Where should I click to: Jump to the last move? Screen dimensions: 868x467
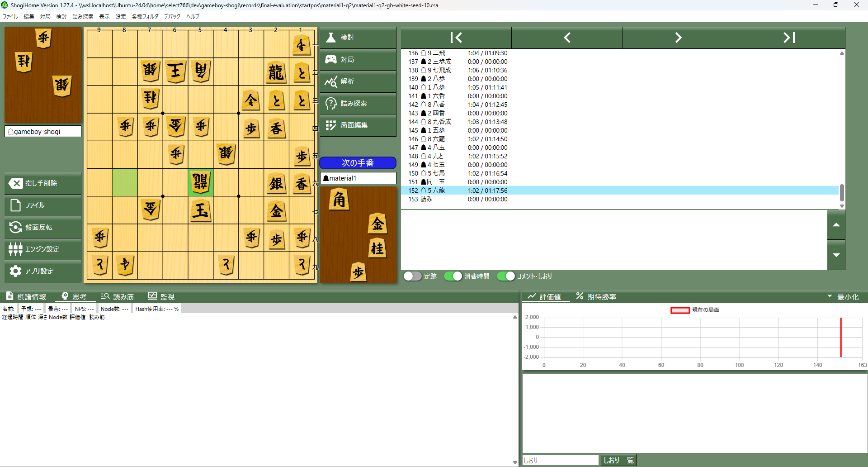point(789,38)
